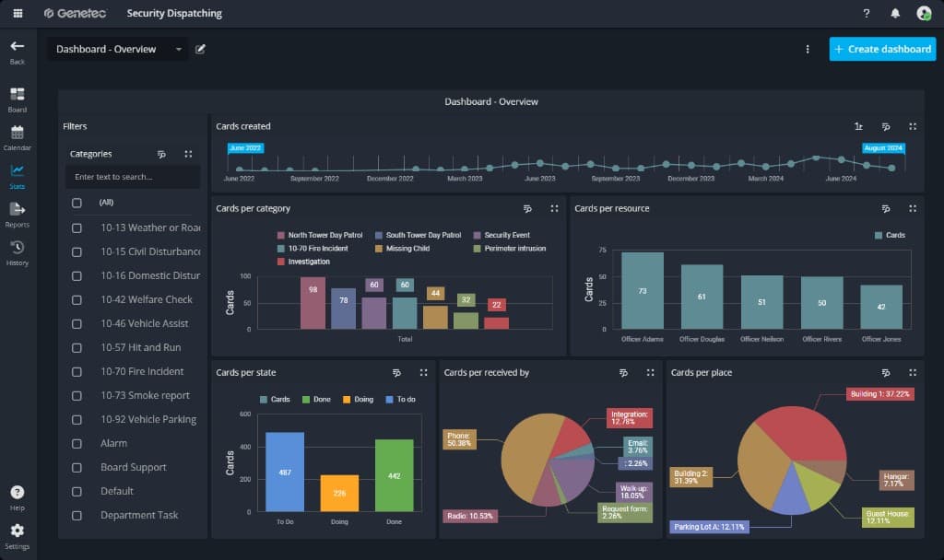Edit dashboard name with pencil icon
Screen dimensions: 944x560
click(201, 49)
